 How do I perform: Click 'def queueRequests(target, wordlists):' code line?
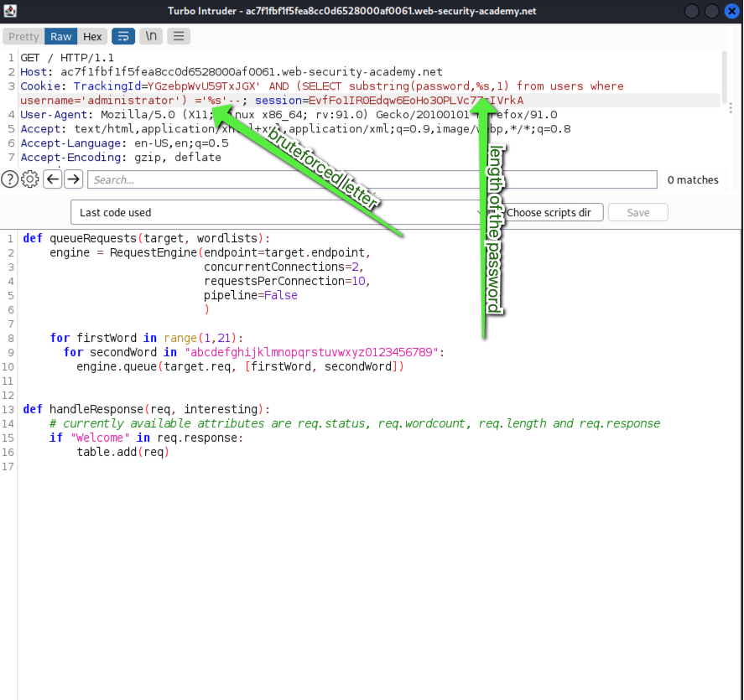147,238
